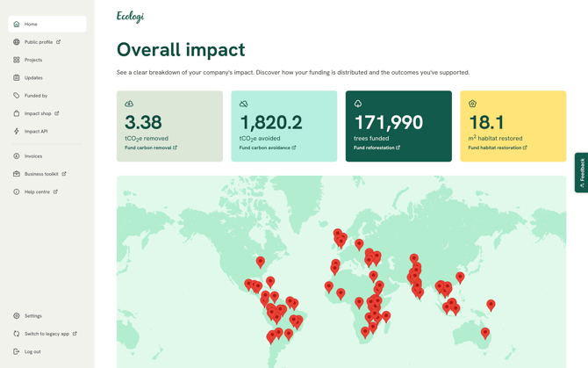Open the Help centre menu item
The width and height of the screenshot is (588, 368).
pyautogui.click(x=38, y=191)
